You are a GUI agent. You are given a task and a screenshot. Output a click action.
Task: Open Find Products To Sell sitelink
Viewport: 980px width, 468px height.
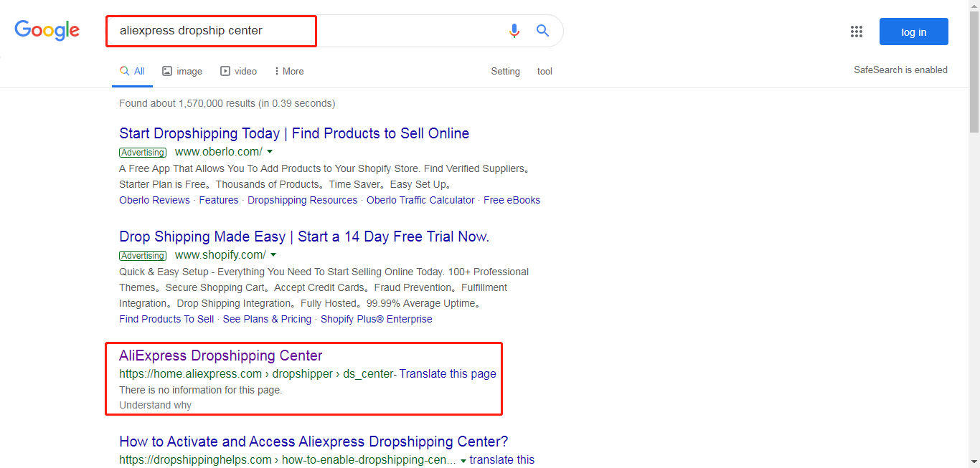[166, 319]
